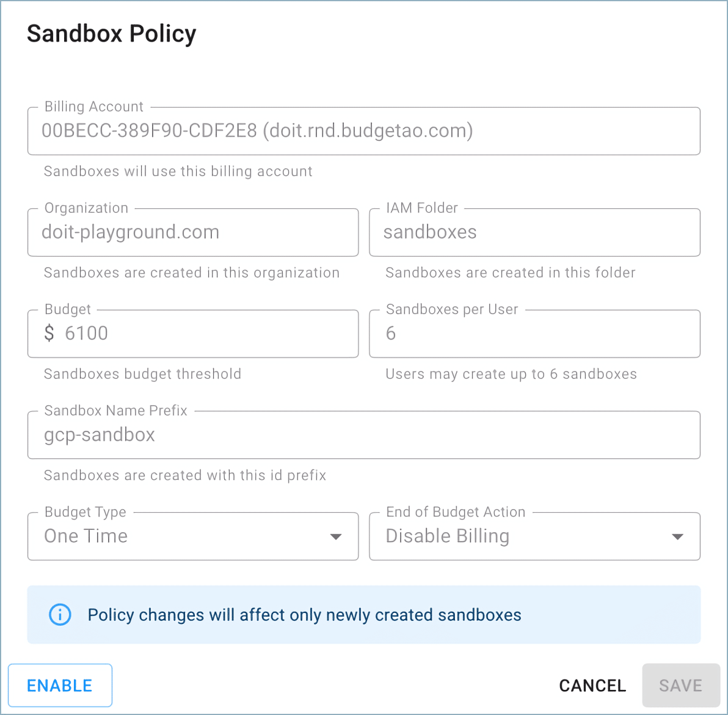Image resolution: width=728 pixels, height=715 pixels.
Task: Cancel the Sandbox Policy dialog
Action: pyautogui.click(x=592, y=686)
